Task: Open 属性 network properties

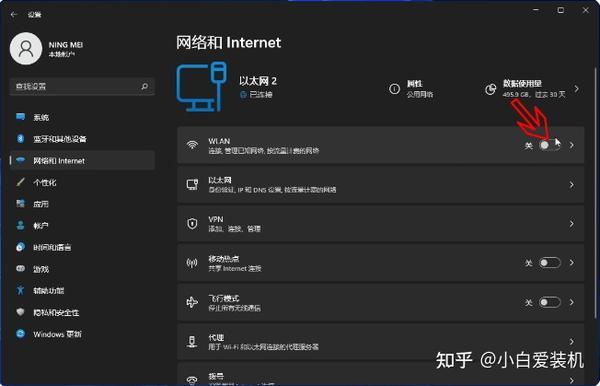Action: click(x=411, y=89)
